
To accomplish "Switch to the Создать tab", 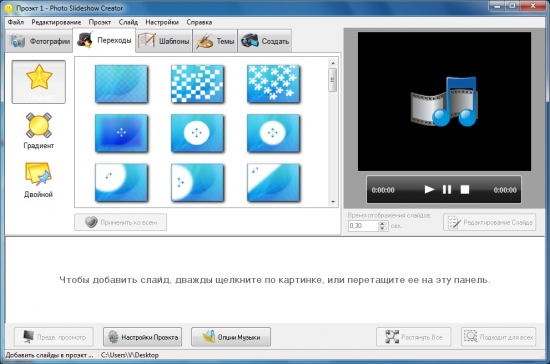I will (265, 41).
